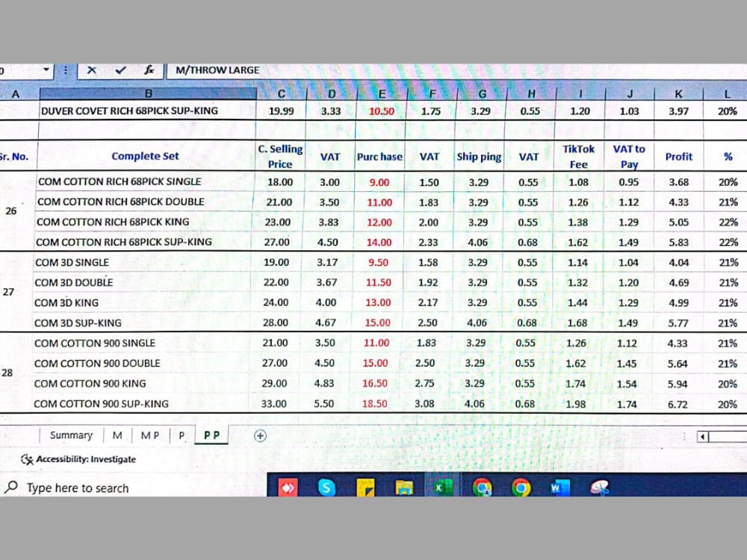Screen dimensions: 747x560
Task: Open Word from the taskbar
Action: [560, 487]
